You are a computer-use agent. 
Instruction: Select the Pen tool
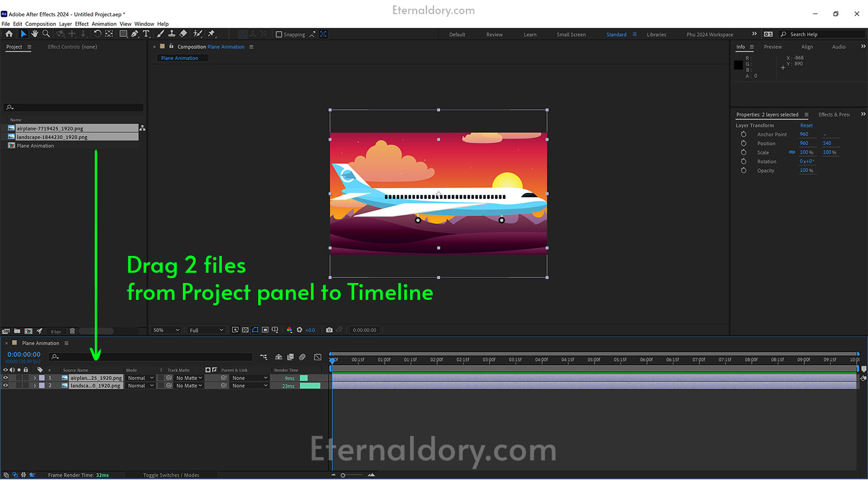pyautogui.click(x=135, y=34)
